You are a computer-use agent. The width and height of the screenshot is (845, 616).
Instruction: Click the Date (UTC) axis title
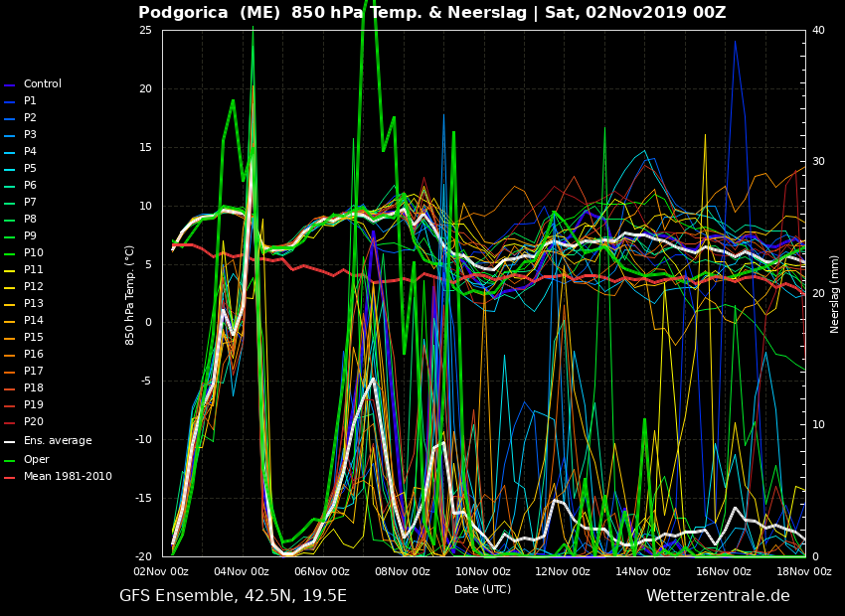coord(483,589)
